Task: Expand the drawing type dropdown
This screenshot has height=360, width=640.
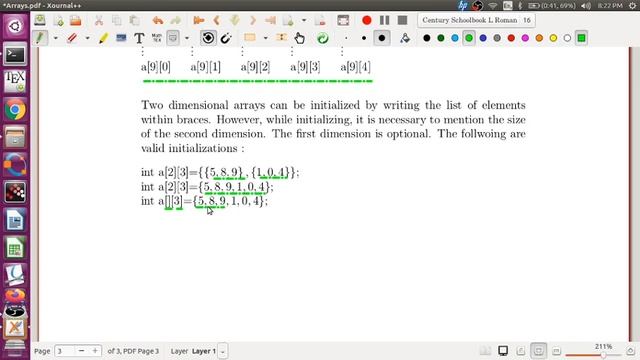Action: 187,38
